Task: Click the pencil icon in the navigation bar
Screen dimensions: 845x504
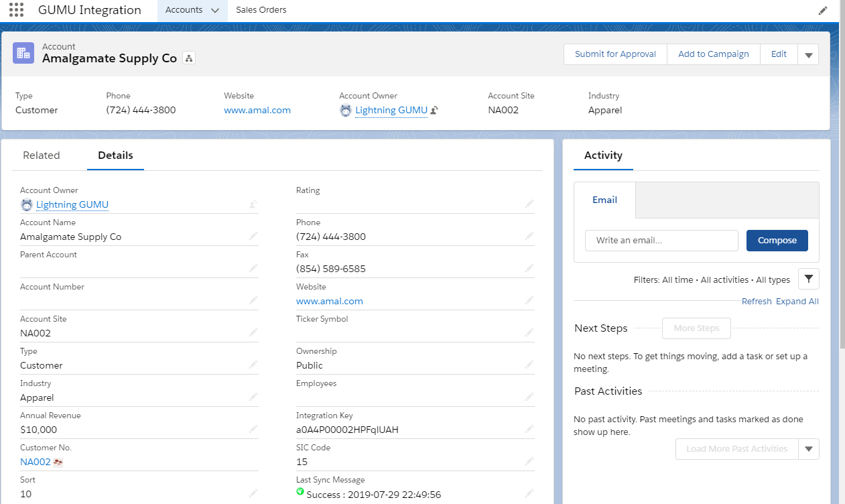Action: (x=823, y=11)
